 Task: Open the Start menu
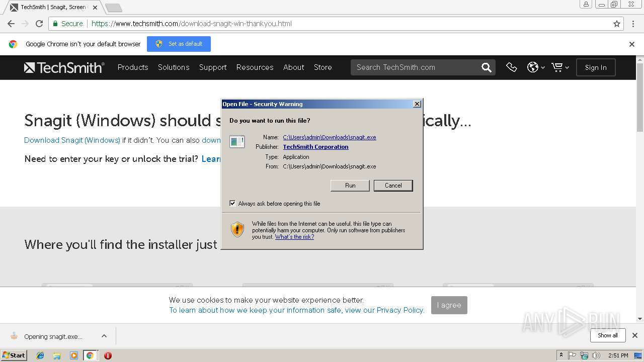click(14, 355)
